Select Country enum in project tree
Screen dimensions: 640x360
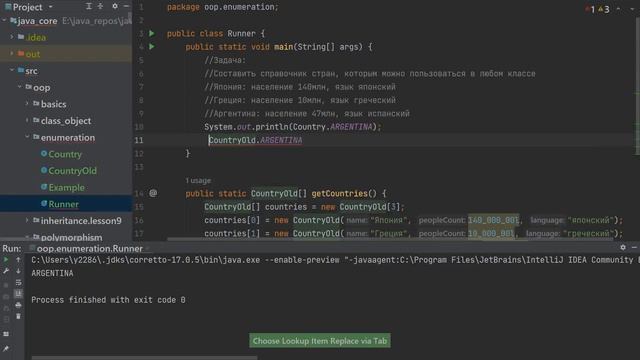[65, 154]
